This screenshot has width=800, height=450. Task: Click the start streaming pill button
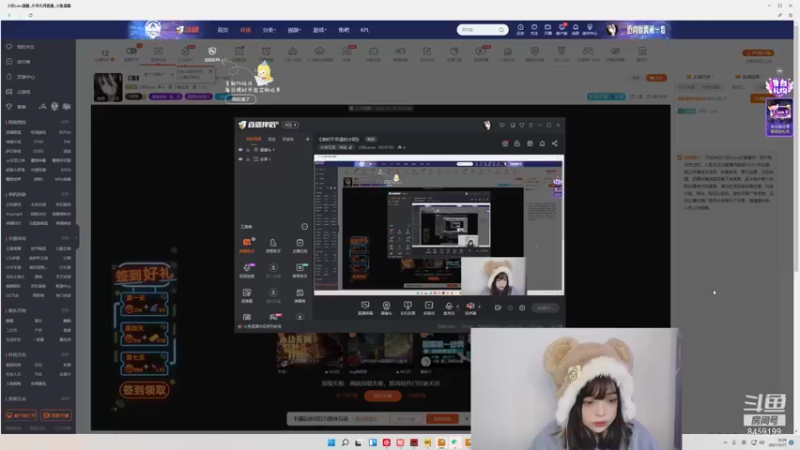(545, 308)
